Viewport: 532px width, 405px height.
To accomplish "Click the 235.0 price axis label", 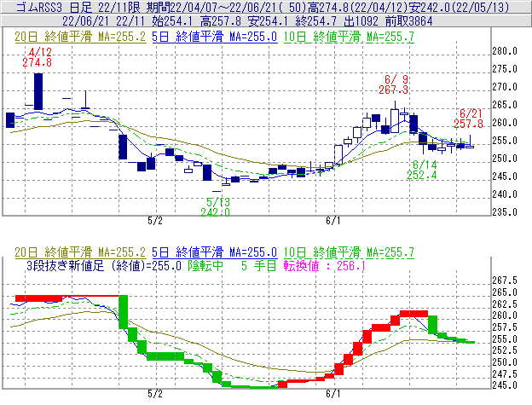I will (505, 212).
